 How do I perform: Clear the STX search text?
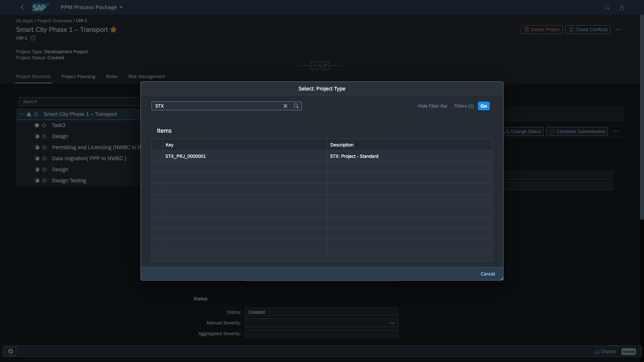pyautogui.click(x=285, y=106)
